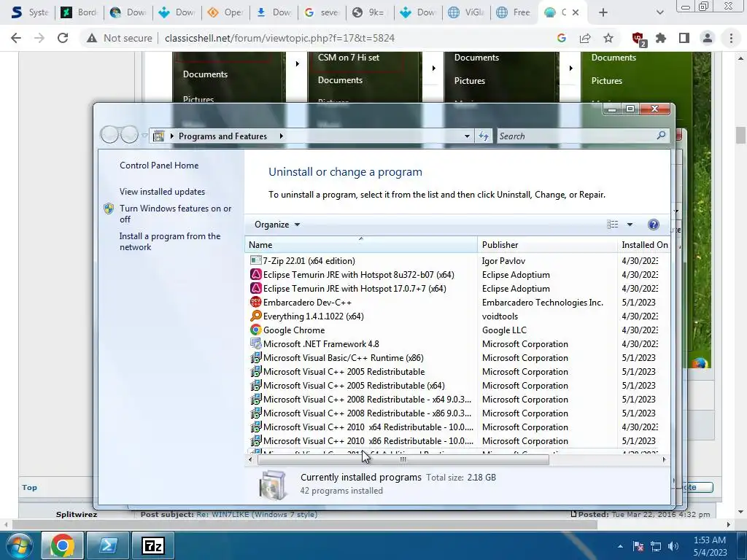Click the Google Chrome list icon
Viewport: 747px width, 560px height.
(256, 330)
